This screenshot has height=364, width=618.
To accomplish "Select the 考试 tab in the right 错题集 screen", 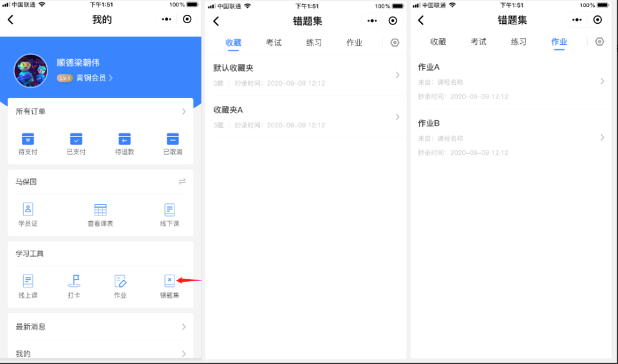I will coord(478,42).
